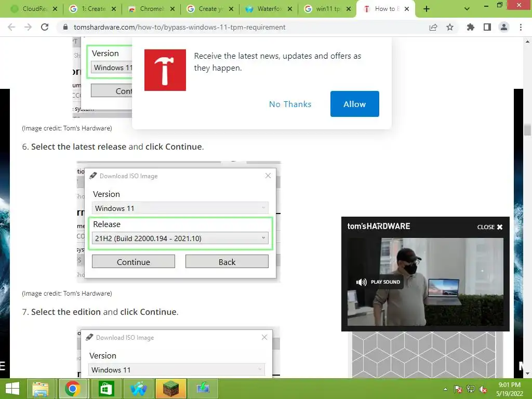Open the muted volume tray icon
Viewport: 532px width, 399px height.
(x=483, y=389)
